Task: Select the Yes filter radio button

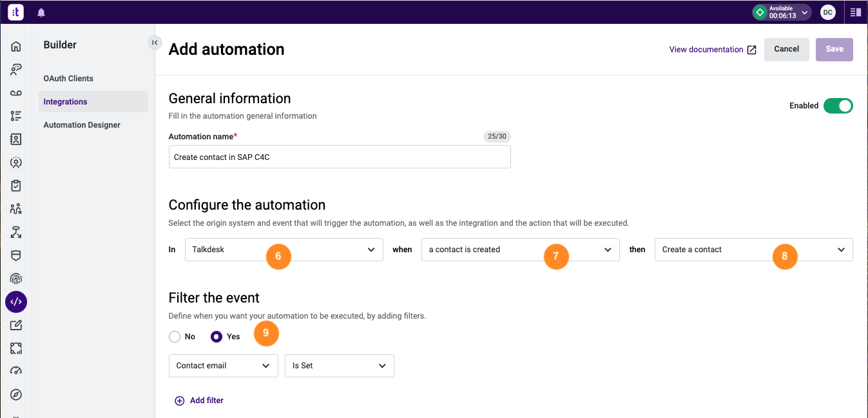Action: [x=217, y=337]
